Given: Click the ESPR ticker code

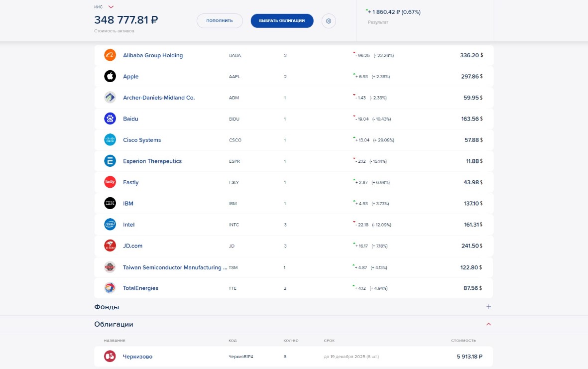Looking at the screenshot, I should point(235,161).
